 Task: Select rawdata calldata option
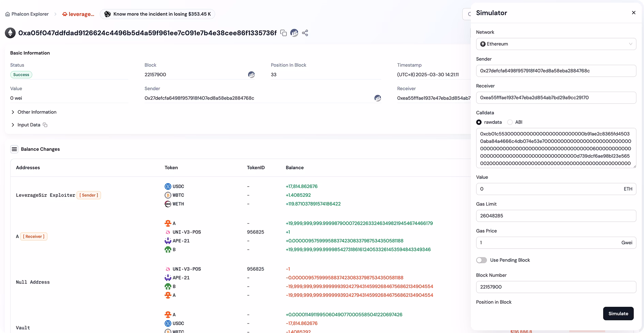coord(479,122)
